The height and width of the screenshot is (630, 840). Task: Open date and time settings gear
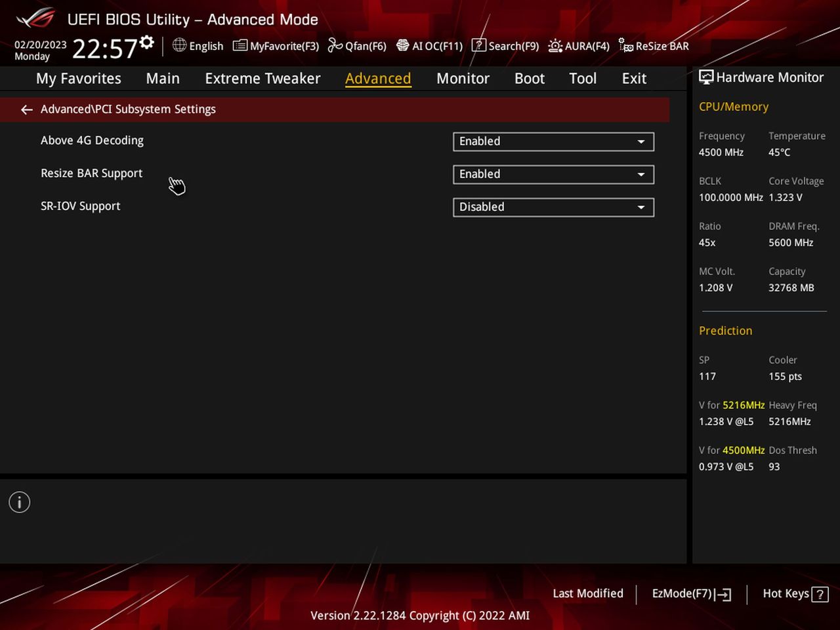147,43
